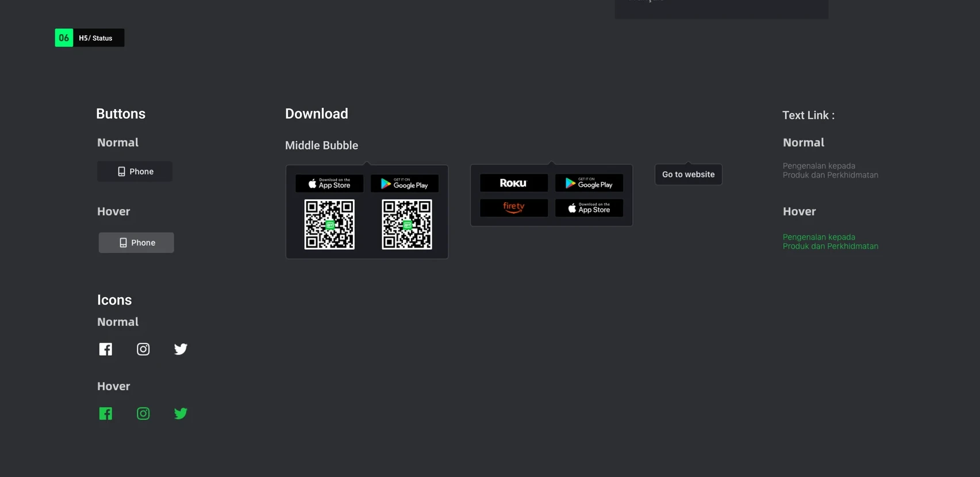Open the grey Pengenalan kepada Produk dan Perkhidmatan link

click(x=831, y=171)
